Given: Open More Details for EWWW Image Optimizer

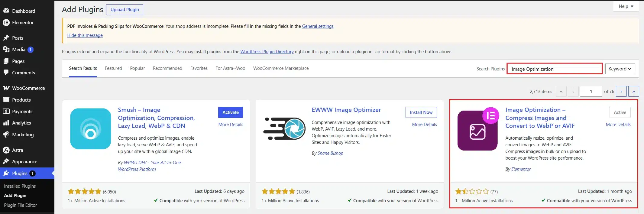Looking at the screenshot, I should click(424, 125).
